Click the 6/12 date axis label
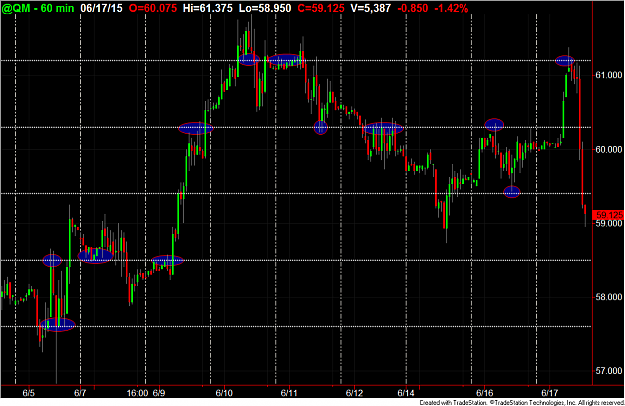The image size is (625, 406). click(x=354, y=393)
